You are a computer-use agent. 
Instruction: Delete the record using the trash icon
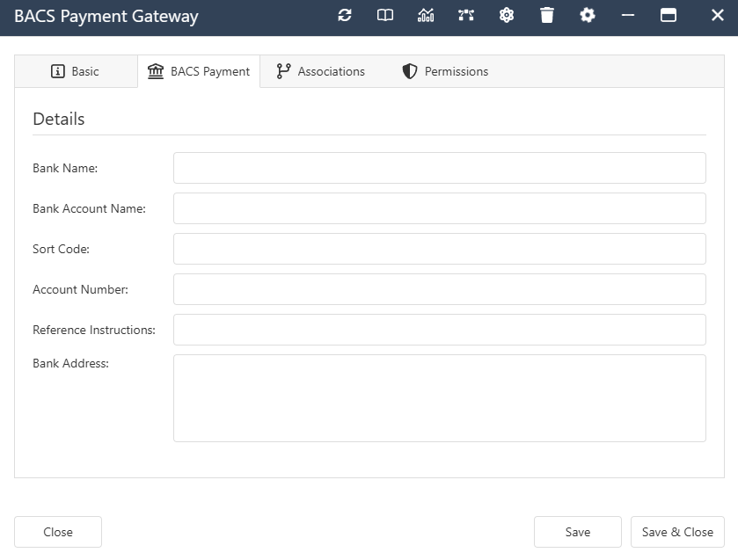pos(546,15)
